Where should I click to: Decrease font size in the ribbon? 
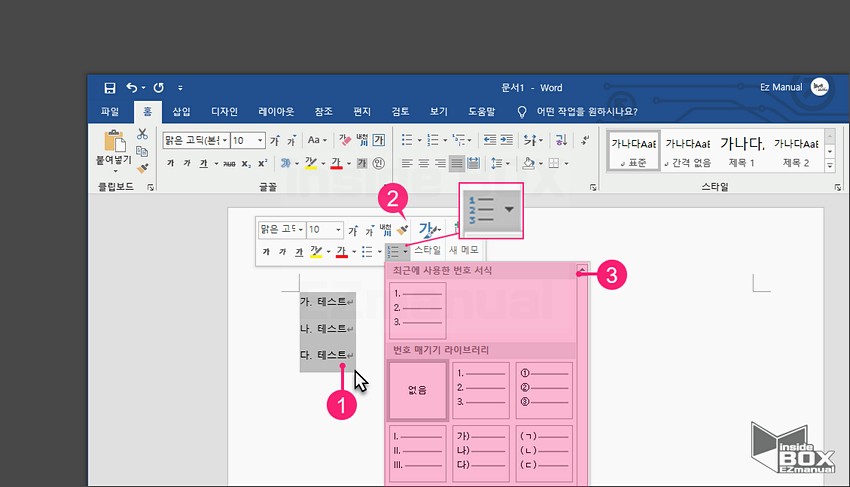click(291, 140)
